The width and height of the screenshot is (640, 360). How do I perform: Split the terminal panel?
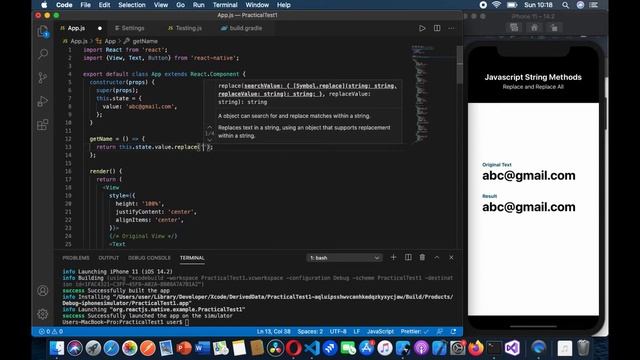click(408, 258)
